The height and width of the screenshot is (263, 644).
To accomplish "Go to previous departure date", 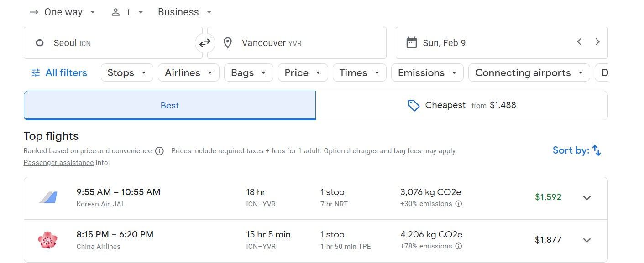I will (x=579, y=42).
